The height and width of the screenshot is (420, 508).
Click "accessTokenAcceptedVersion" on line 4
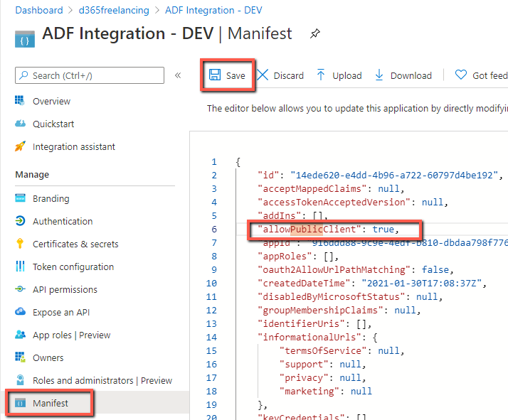[334, 203]
